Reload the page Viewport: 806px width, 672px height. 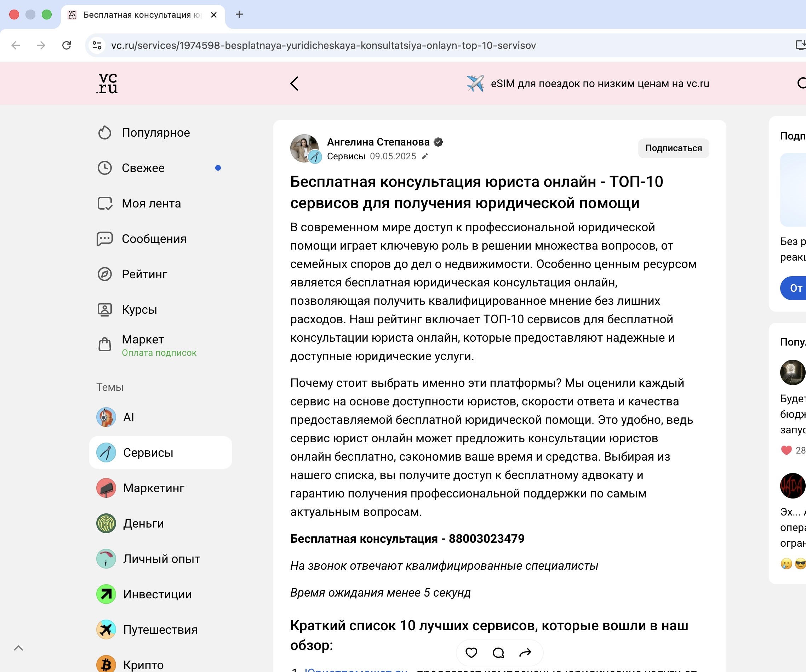[67, 45]
